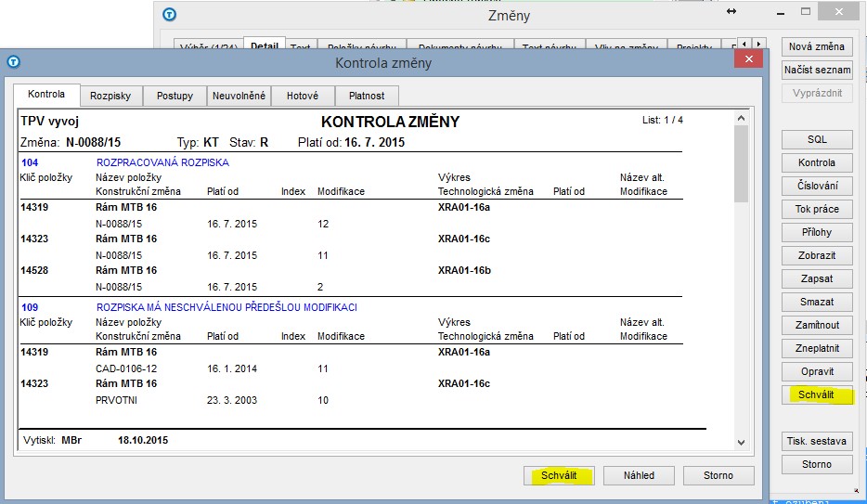Open the Náhled preview button
This screenshot has width=867, height=504.
pyautogui.click(x=638, y=475)
